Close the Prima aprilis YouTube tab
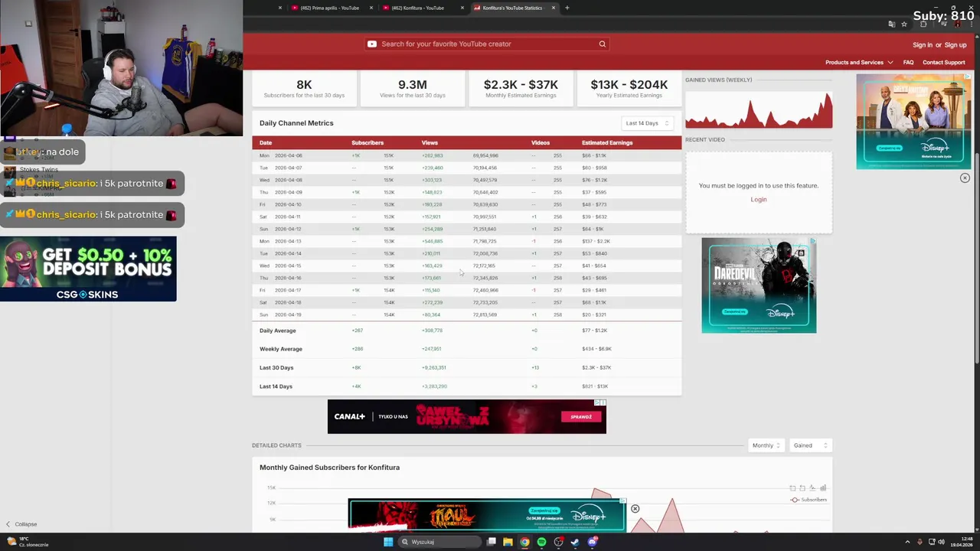980x551 pixels. tap(371, 8)
